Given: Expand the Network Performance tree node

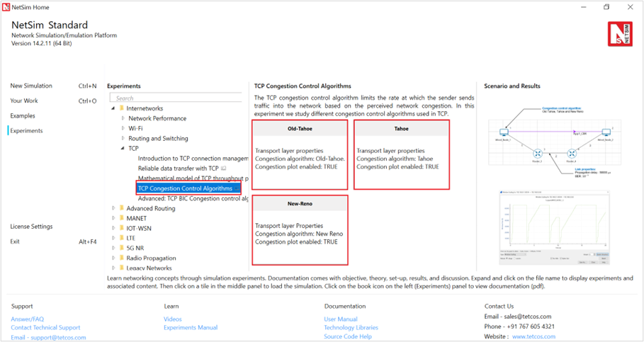Looking at the screenshot, I should 123,119.
